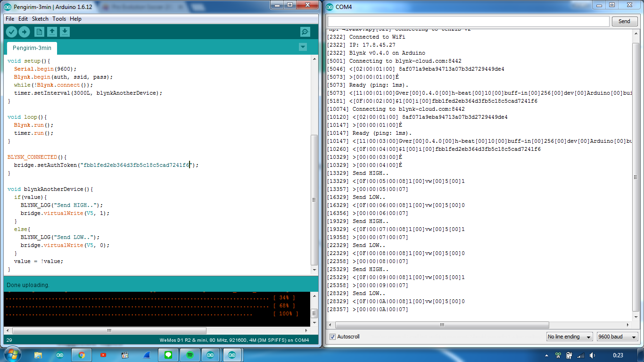This screenshot has height=362, width=644.
Task: Create a new sketch with New icon
Action: (x=40, y=32)
